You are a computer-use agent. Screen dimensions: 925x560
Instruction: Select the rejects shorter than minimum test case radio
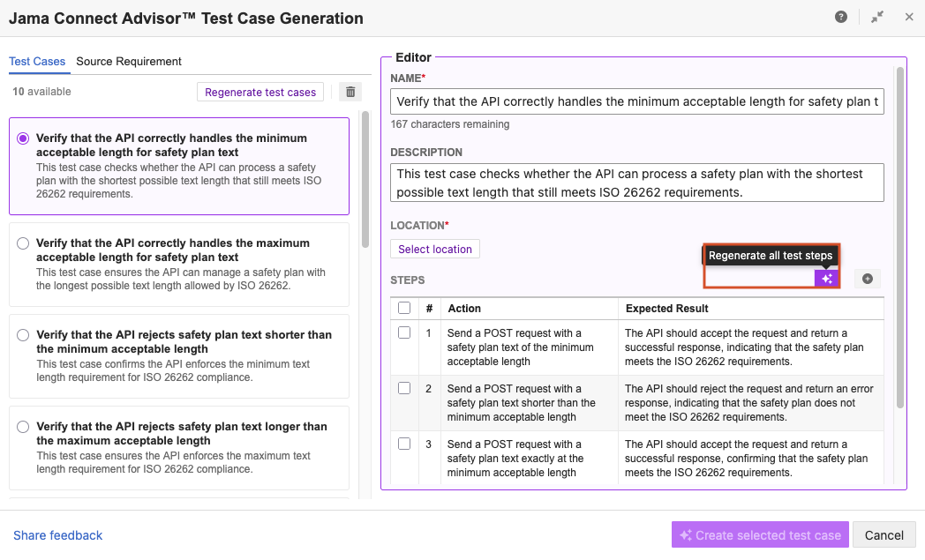pyautogui.click(x=23, y=335)
